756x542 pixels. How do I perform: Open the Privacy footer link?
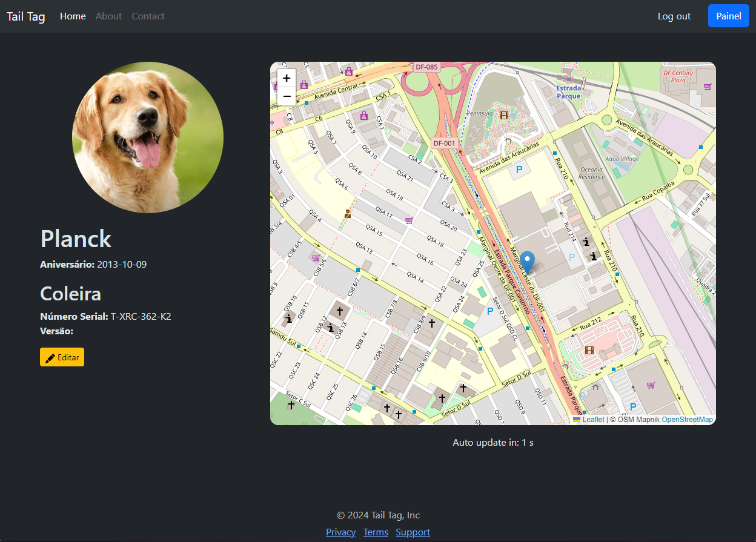[340, 532]
